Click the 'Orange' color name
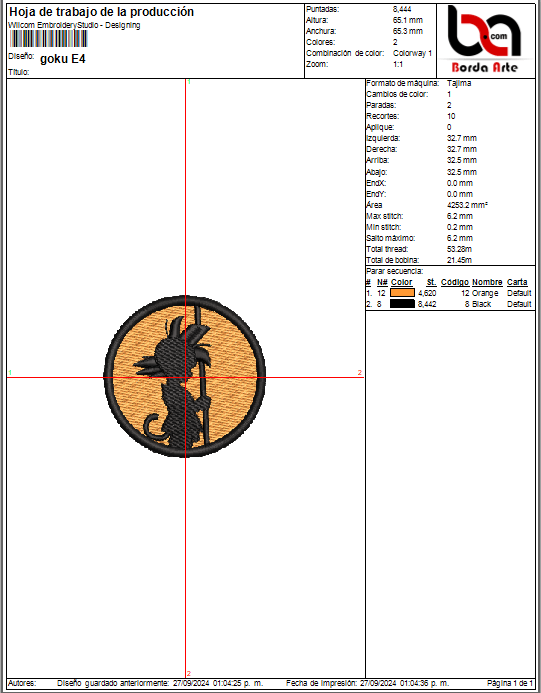The height and width of the screenshot is (693, 541). (485, 293)
